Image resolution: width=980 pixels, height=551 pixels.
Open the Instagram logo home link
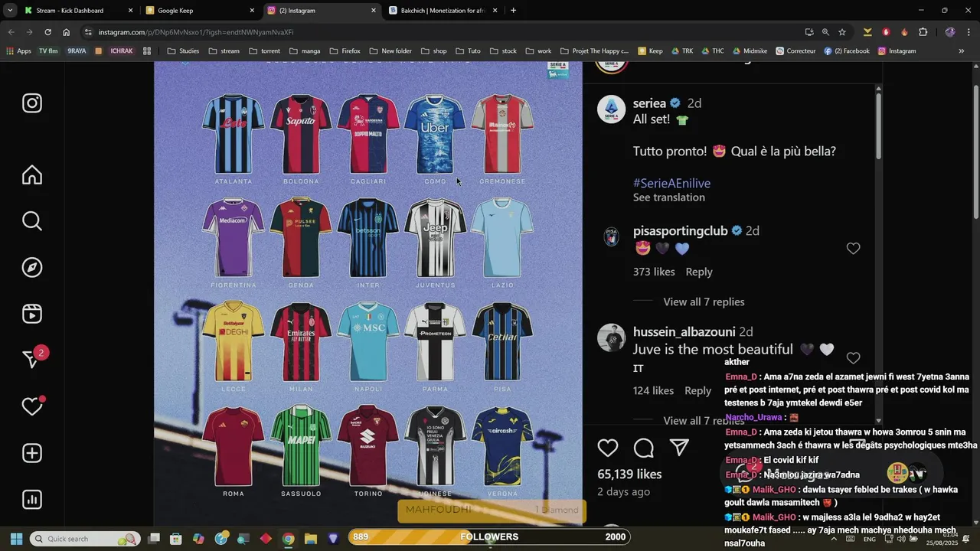coord(32,103)
